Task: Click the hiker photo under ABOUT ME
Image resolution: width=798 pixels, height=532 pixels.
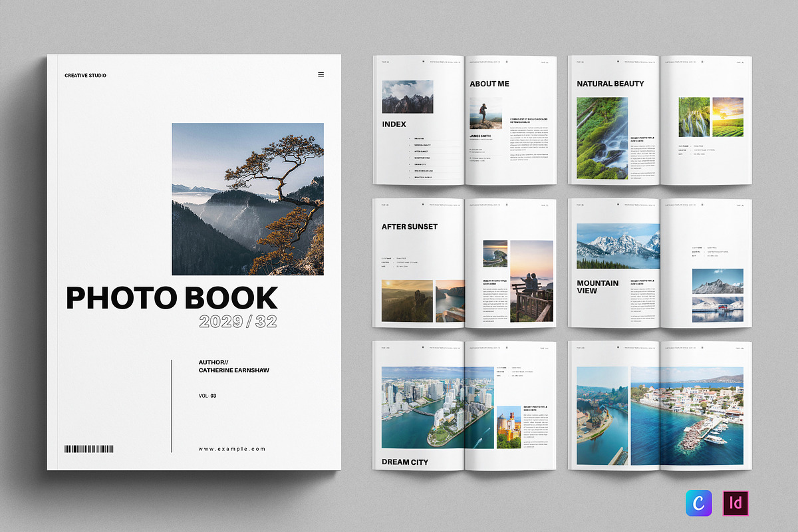Action: (x=485, y=114)
